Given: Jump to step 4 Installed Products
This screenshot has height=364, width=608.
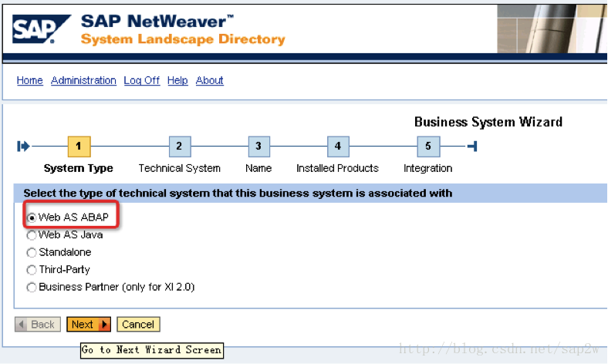Looking at the screenshot, I should [x=338, y=147].
